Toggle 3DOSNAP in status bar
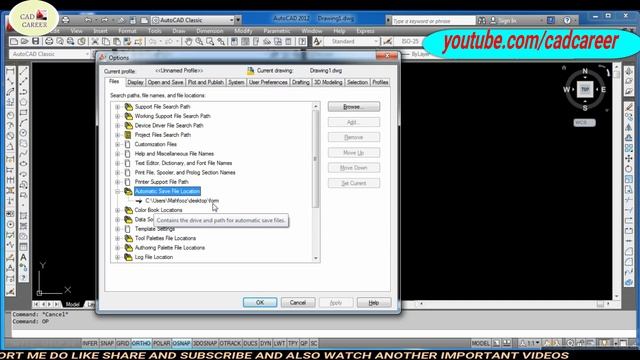The height and width of the screenshot is (360, 640). point(205,343)
